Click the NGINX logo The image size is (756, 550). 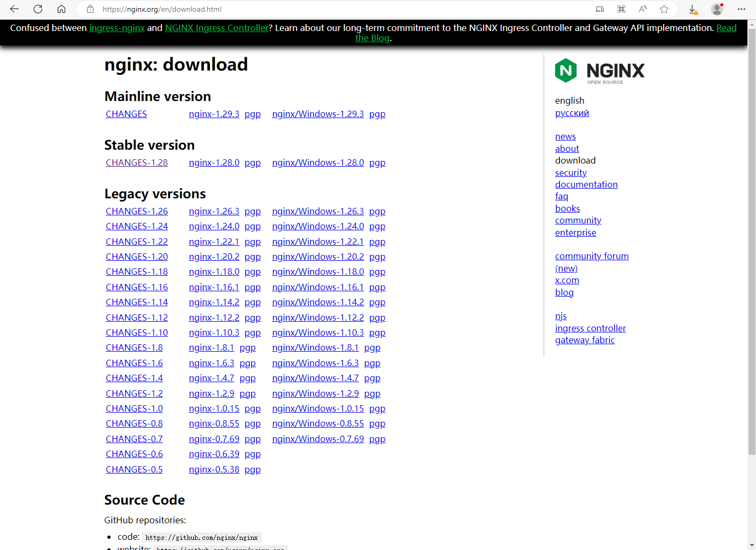pos(600,71)
